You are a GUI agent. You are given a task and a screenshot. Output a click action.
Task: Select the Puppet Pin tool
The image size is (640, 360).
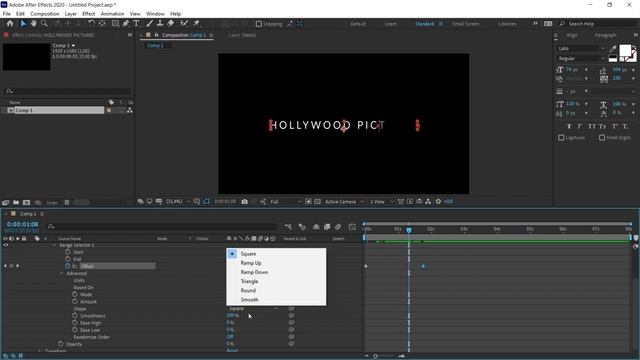click(196, 24)
